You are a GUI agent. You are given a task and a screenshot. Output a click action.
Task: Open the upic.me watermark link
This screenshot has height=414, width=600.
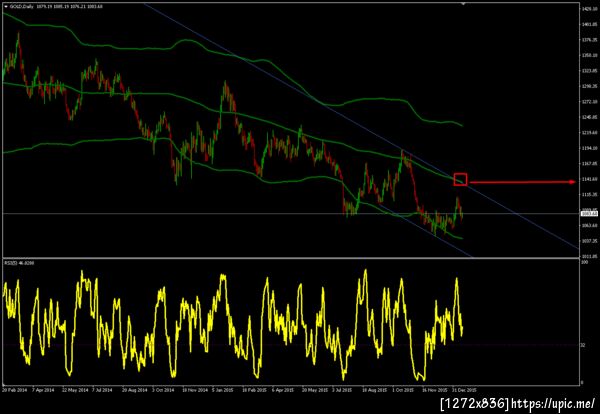[553, 403]
